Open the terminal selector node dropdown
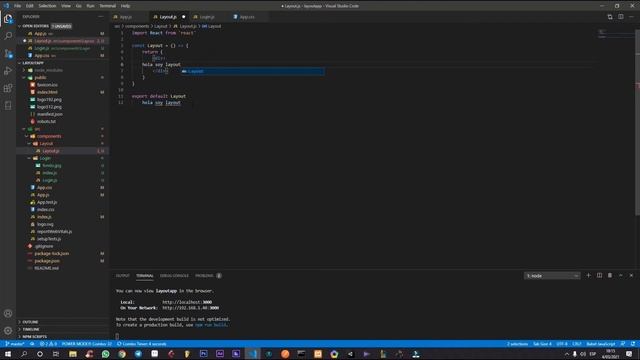Image resolution: width=640 pixels, height=360 pixels. point(552,276)
